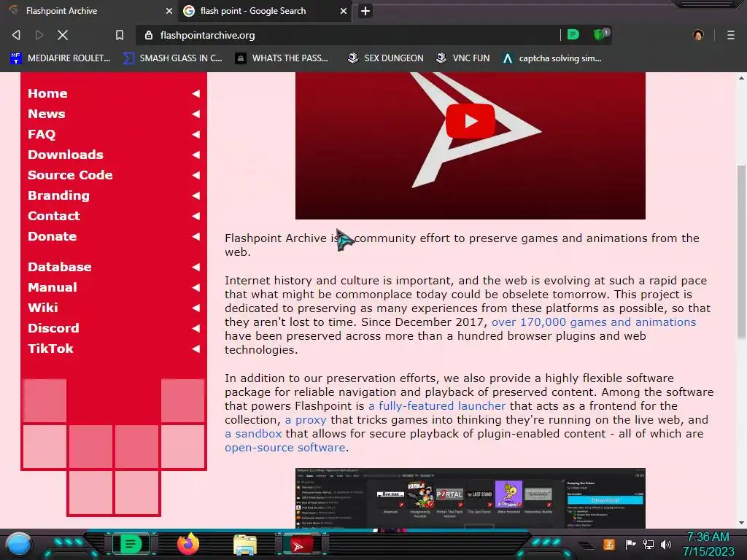Open the volume speaker tray icon
The width and height of the screenshot is (747, 560).
(666, 544)
